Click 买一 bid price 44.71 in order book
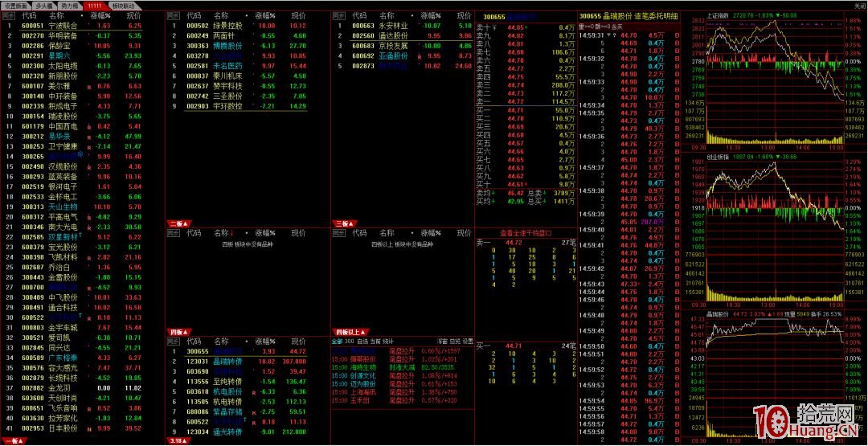 tap(516, 111)
